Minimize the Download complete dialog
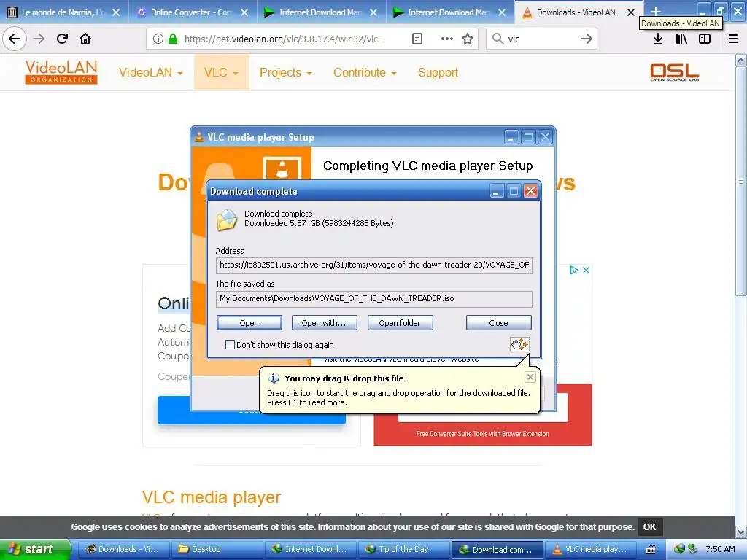The image size is (747, 560). pos(496,191)
